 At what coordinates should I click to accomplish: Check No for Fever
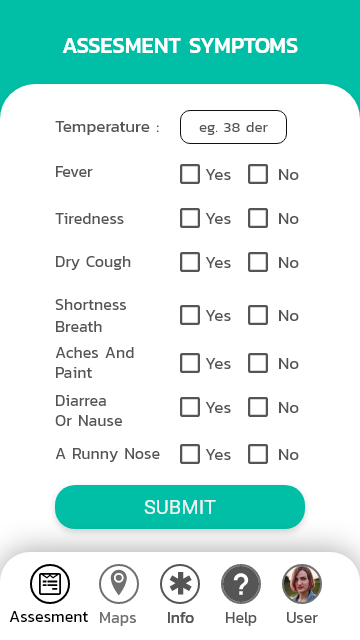pyautogui.click(x=258, y=174)
